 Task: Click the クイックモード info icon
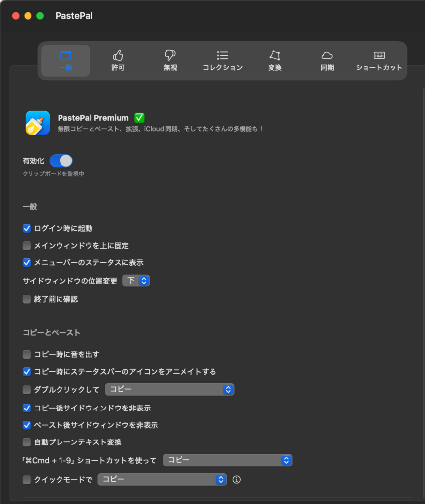click(237, 480)
